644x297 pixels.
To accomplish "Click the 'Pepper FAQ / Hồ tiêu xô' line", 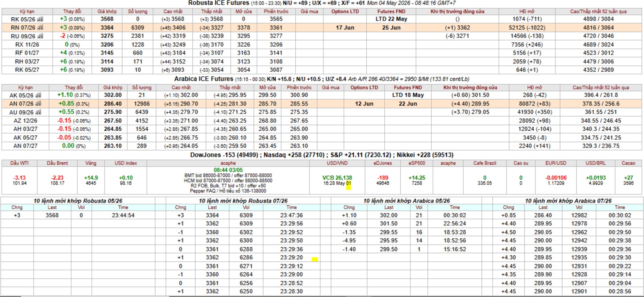I will pyautogui.click(x=228, y=191).
